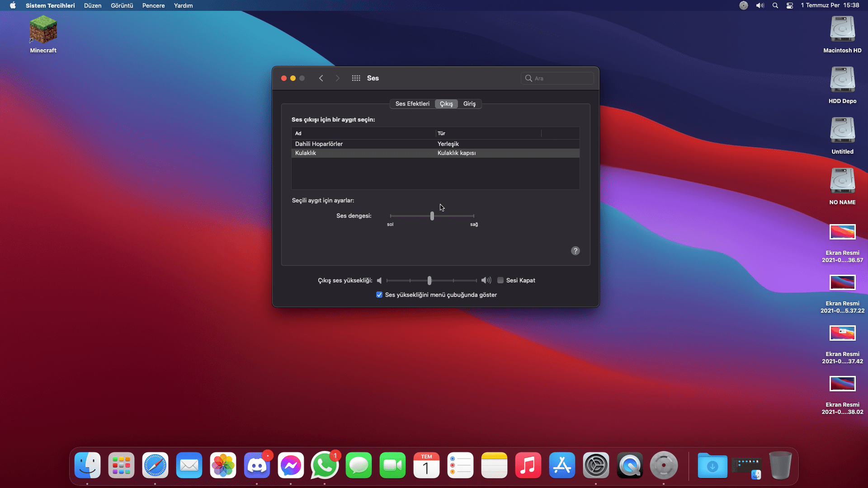Switch to the Ses Efektleri tab
Viewport: 868px width, 488px height.
tap(412, 104)
